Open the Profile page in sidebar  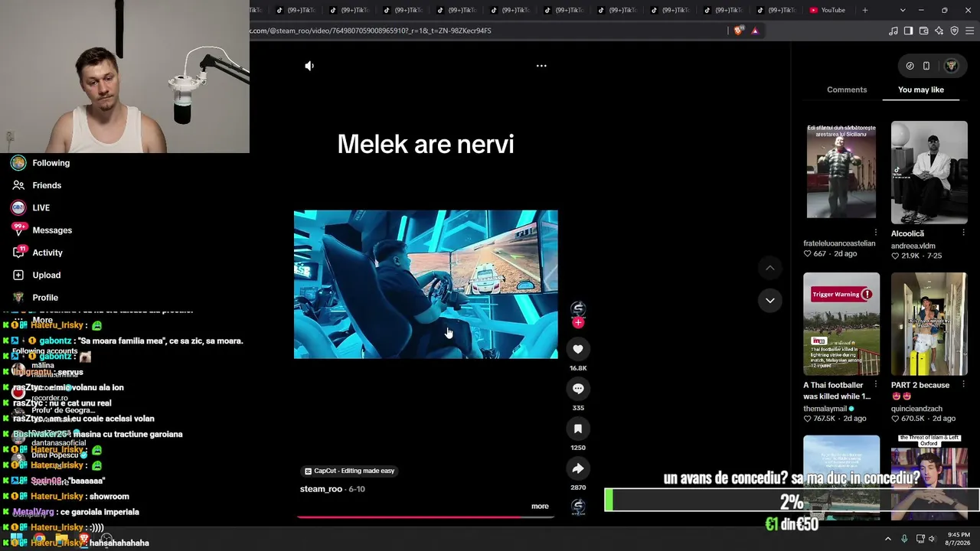point(45,298)
